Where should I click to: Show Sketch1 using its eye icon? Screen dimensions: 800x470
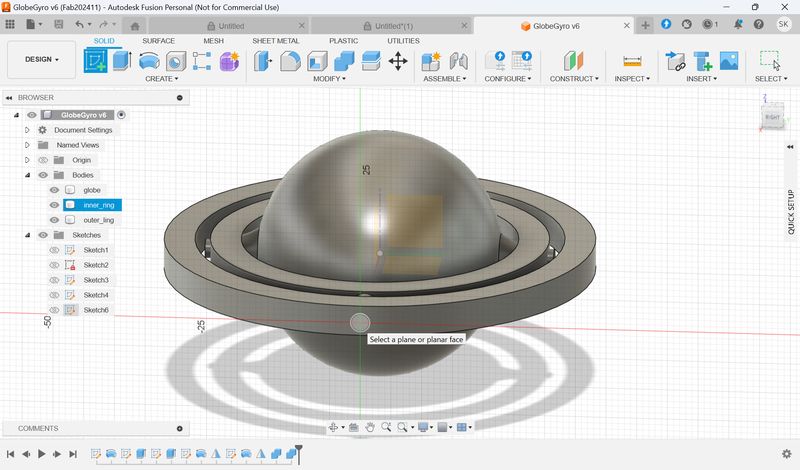coord(54,250)
